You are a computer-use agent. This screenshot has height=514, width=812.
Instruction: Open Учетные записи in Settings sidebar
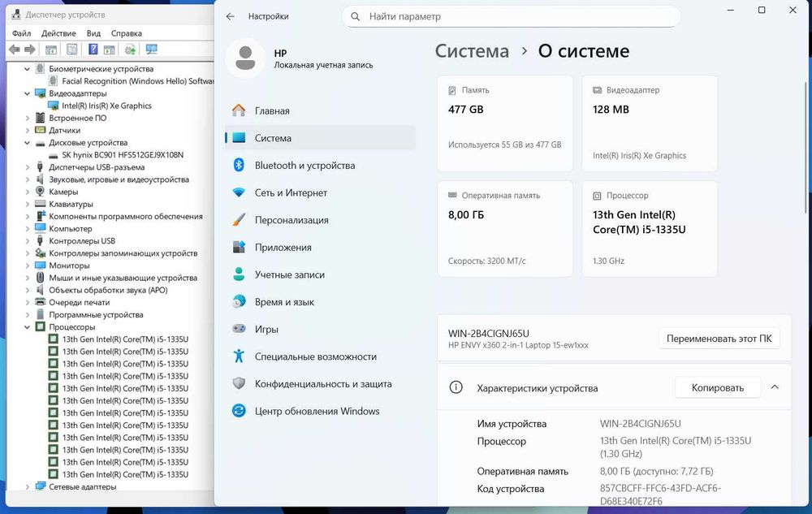coord(320,274)
